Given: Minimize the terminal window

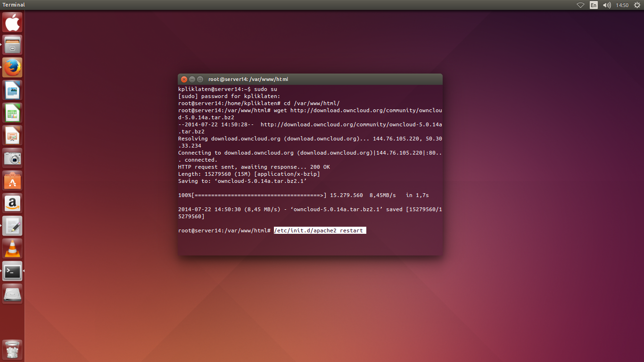Looking at the screenshot, I should pyautogui.click(x=192, y=79).
